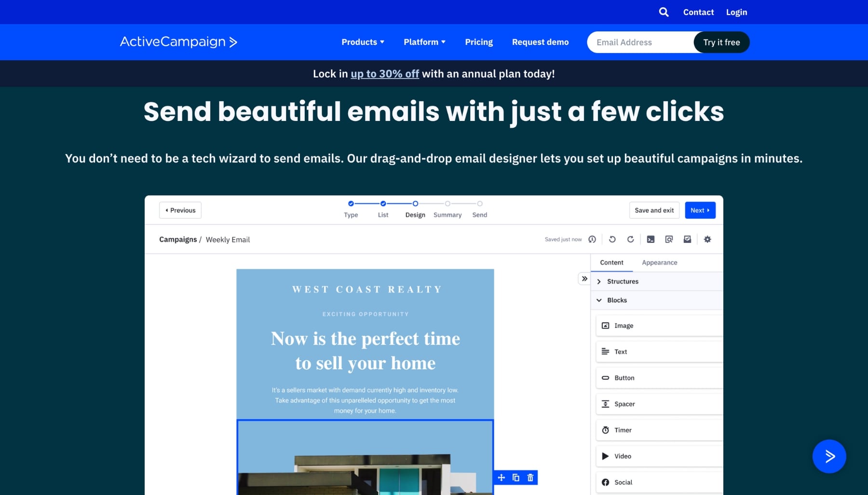Delete the selected image block
This screenshot has width=868, height=495.
coord(530,478)
